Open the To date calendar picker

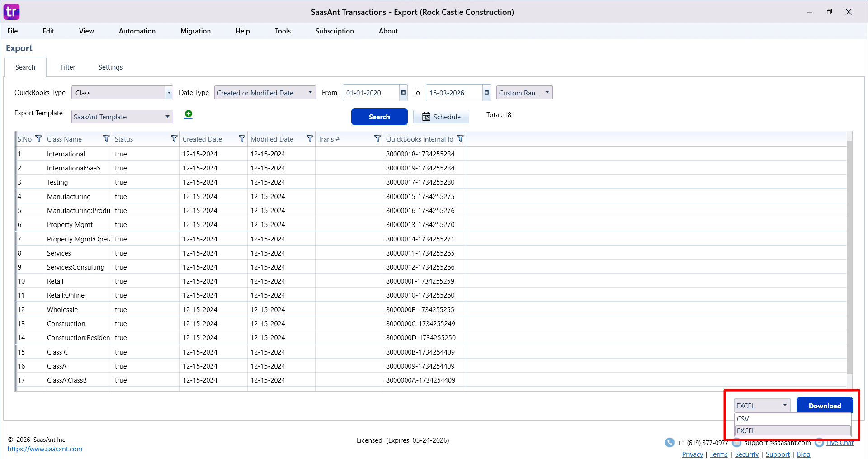tap(486, 93)
